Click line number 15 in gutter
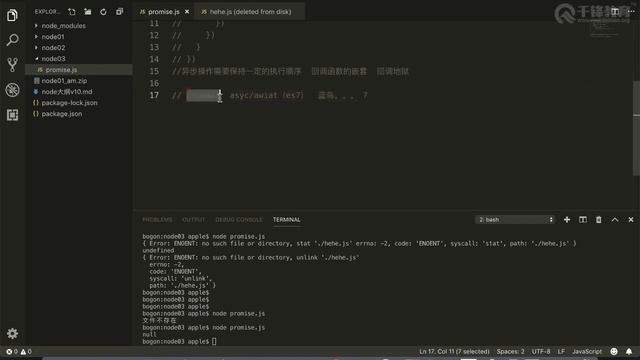 click(x=154, y=71)
